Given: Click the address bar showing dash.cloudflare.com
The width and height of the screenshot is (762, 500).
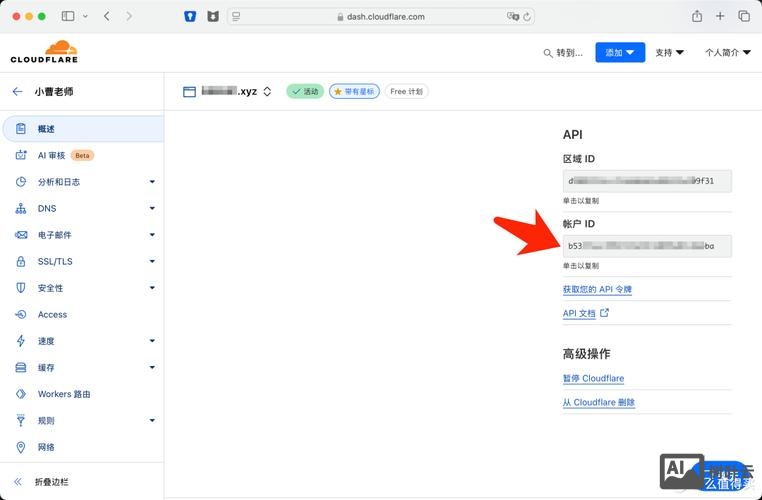Looking at the screenshot, I should tap(381, 17).
